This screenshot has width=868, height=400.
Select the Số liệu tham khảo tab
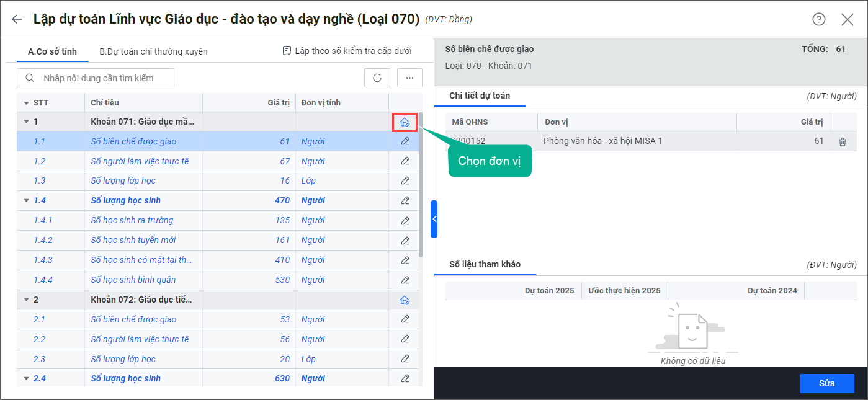pyautogui.click(x=485, y=264)
